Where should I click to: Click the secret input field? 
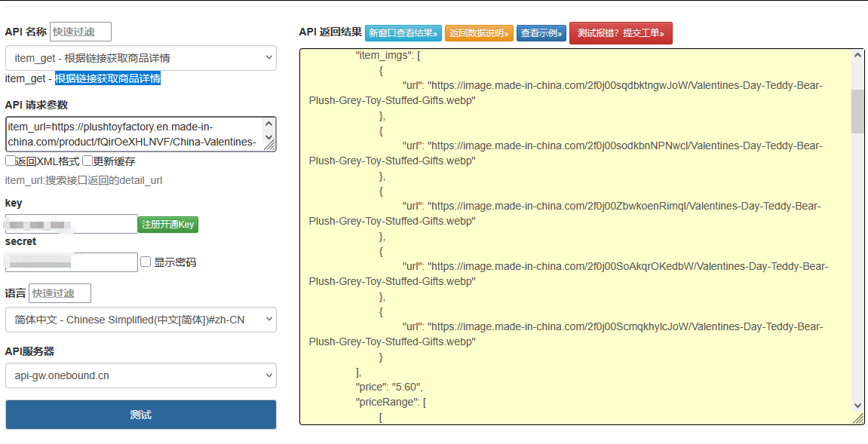[72, 262]
